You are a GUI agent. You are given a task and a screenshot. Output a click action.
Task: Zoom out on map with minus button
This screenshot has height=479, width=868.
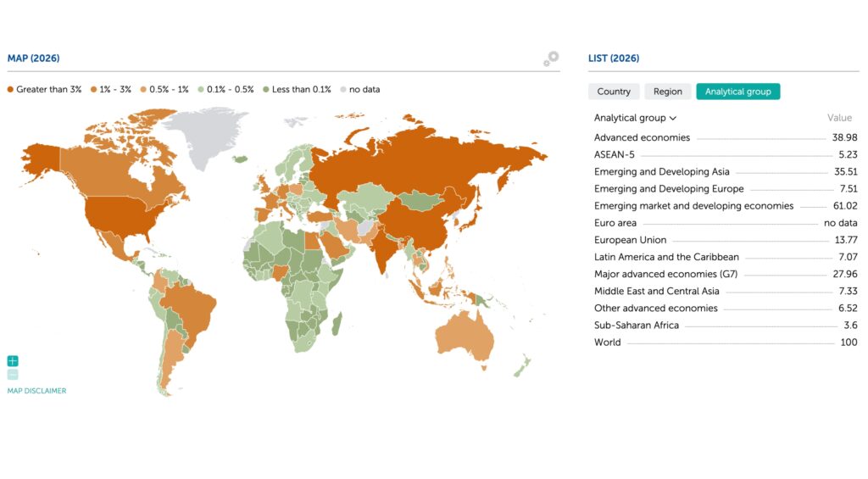(x=13, y=374)
